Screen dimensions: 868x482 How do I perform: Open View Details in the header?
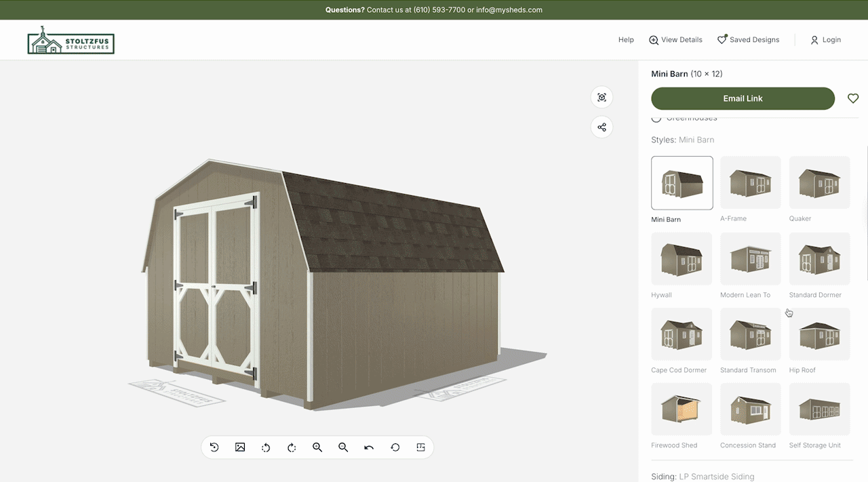click(x=675, y=40)
